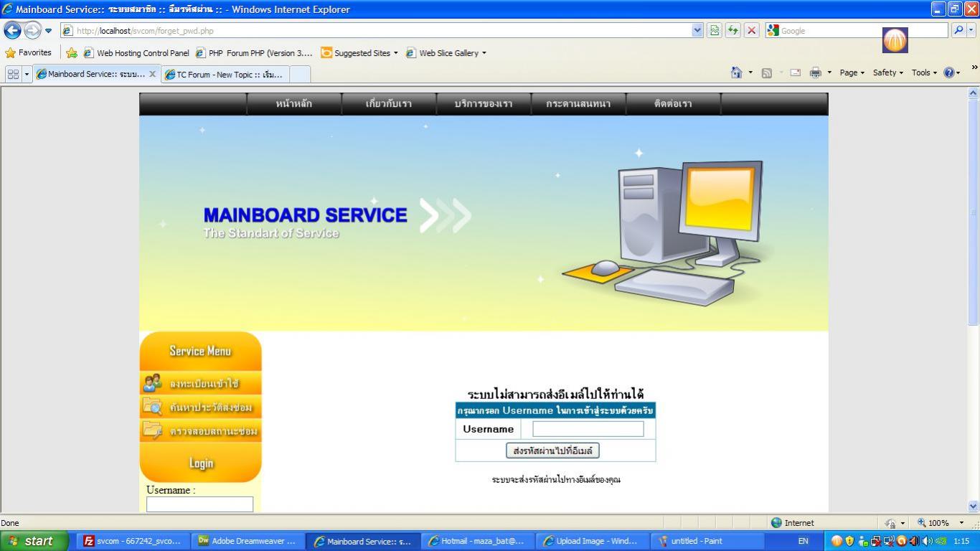Open a new blank tab
The image size is (980, 551).
(x=300, y=74)
